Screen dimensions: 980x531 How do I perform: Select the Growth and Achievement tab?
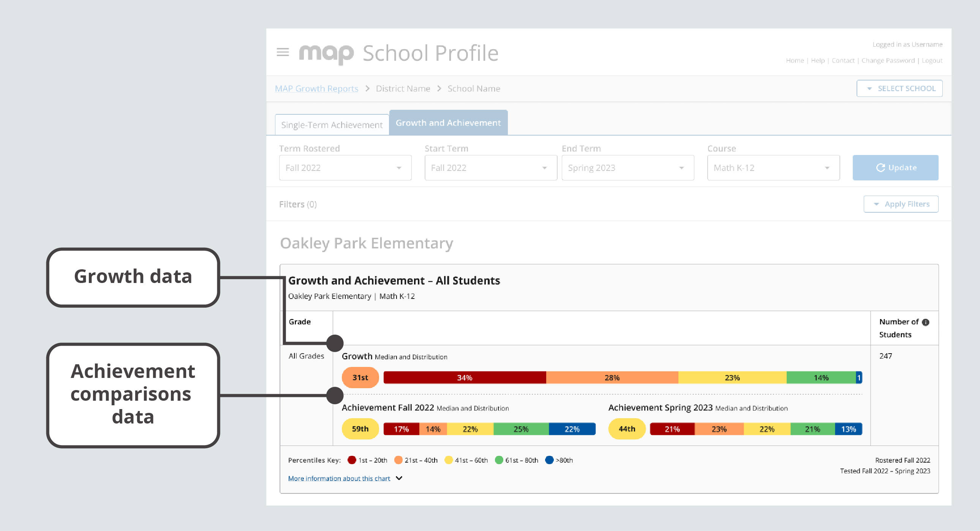coord(448,122)
